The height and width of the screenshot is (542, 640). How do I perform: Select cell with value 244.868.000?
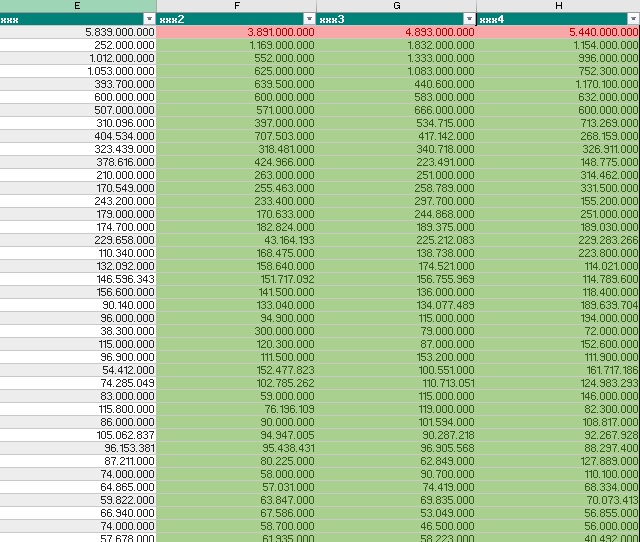[x=396, y=215]
